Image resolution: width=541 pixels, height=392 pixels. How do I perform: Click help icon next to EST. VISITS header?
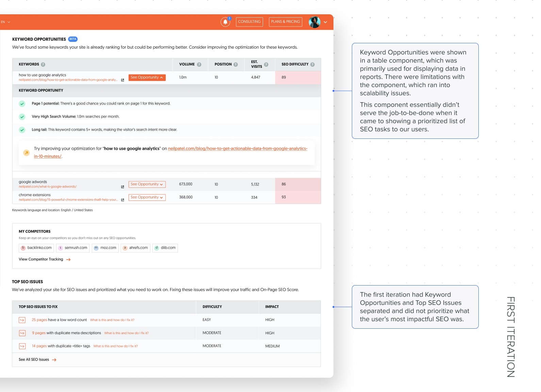(266, 64)
